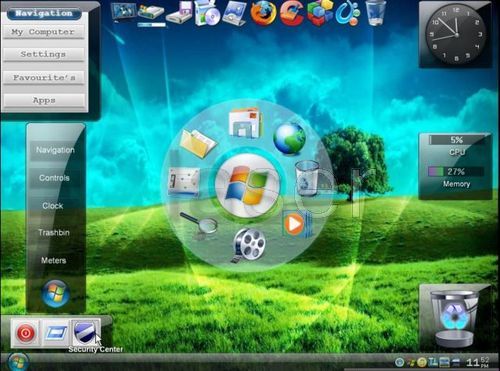Open Favourite's in Navigation panel
This screenshot has height=371, width=500.
click(43, 78)
